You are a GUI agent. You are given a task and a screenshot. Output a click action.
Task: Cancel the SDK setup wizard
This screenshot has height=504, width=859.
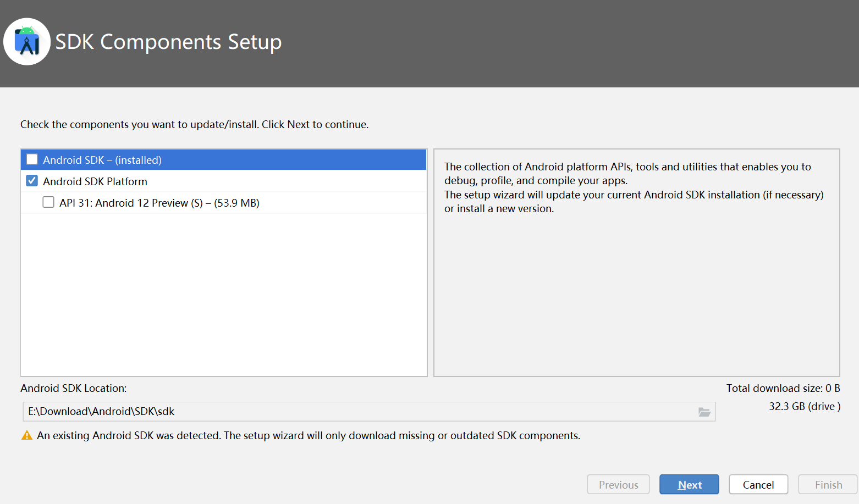point(758,485)
